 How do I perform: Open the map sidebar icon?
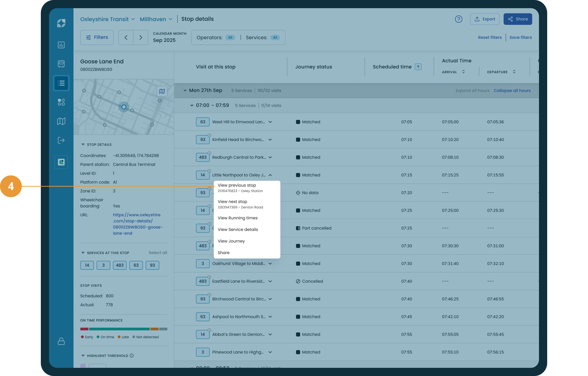click(x=61, y=121)
